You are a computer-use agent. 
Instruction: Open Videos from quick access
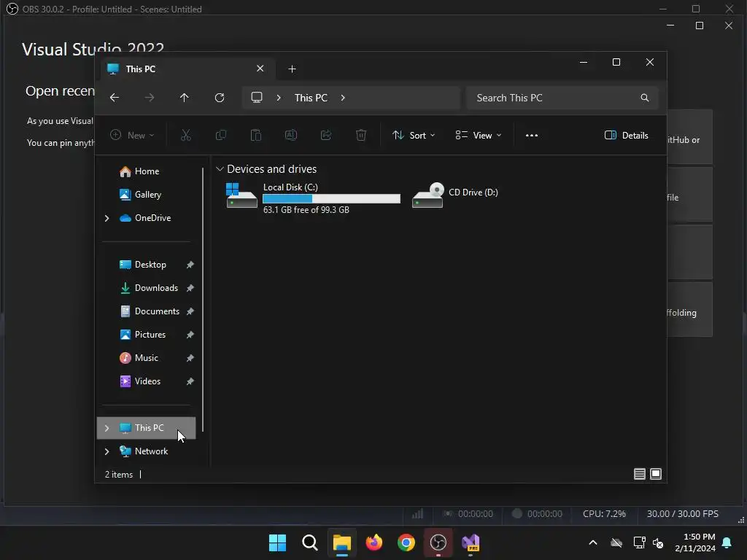click(147, 381)
